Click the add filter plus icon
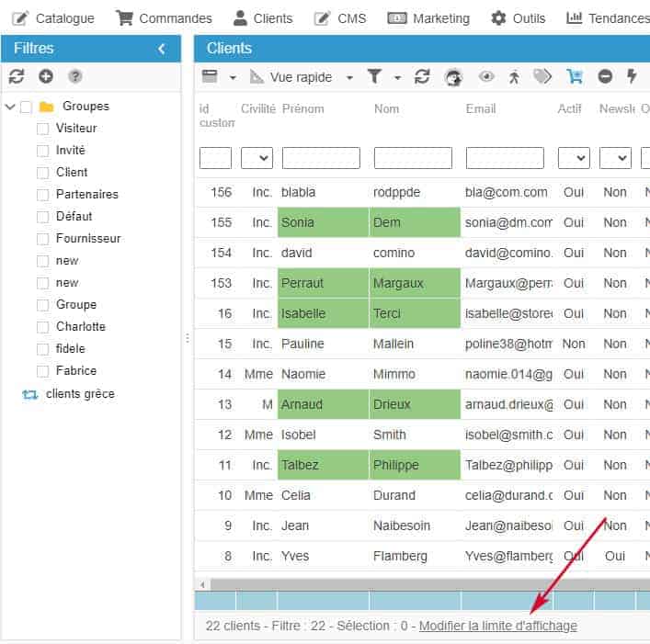The height and width of the screenshot is (644, 650). pos(46,76)
